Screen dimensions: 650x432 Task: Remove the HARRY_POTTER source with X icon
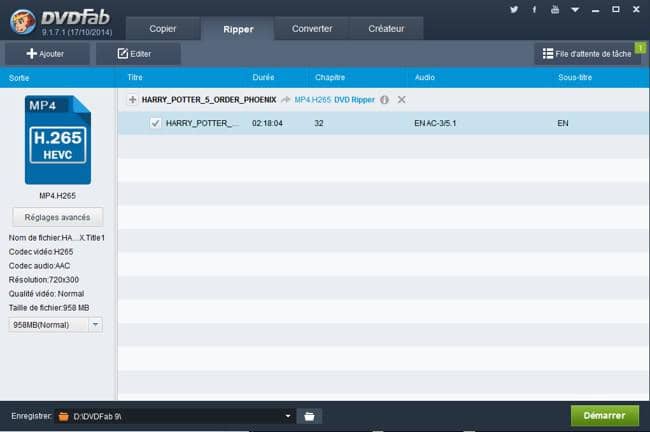click(x=401, y=100)
